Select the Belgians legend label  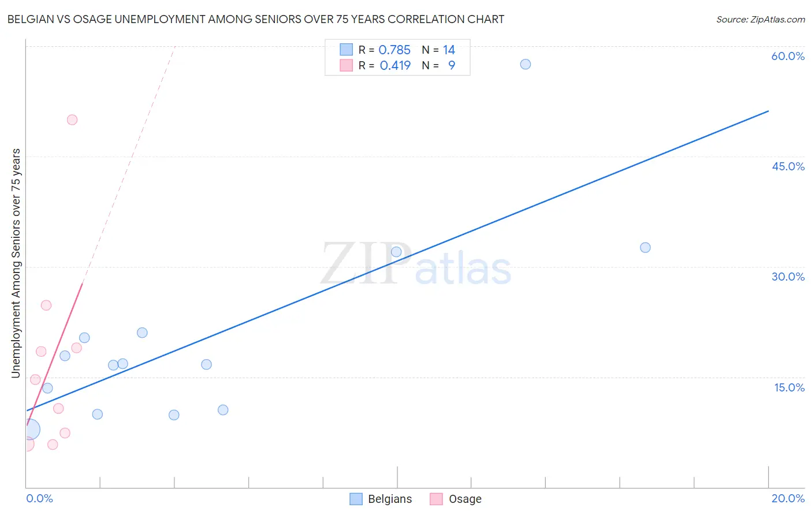390,499
